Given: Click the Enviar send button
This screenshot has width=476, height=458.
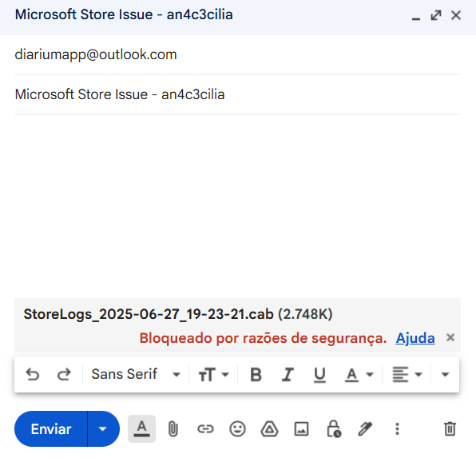Looking at the screenshot, I should click(x=51, y=428).
